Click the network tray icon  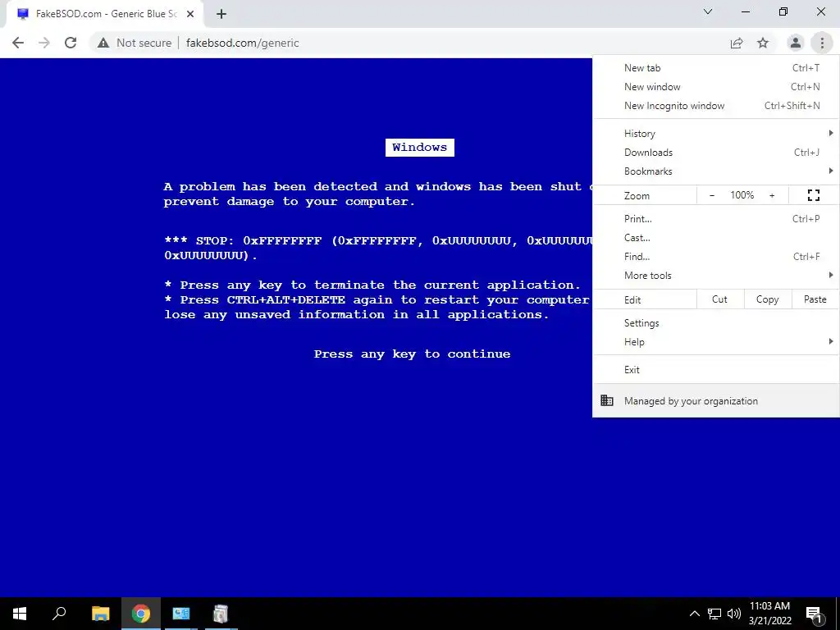714,614
